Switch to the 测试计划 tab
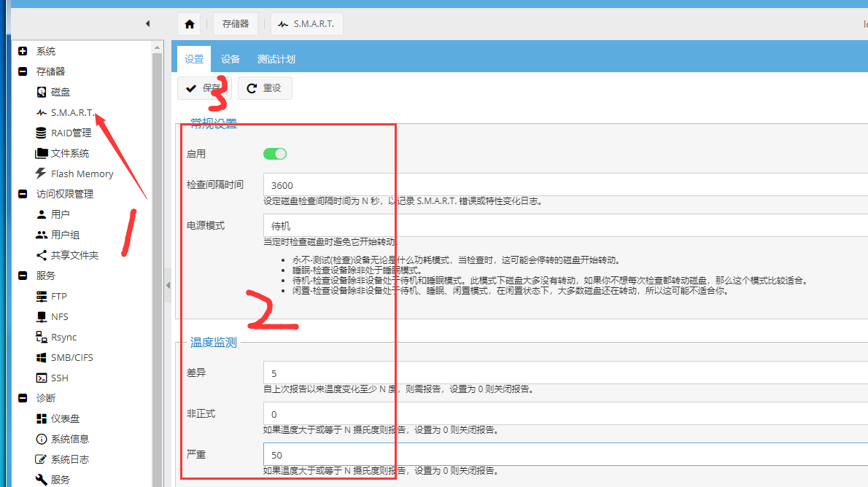The width and height of the screenshot is (868, 487). 276,59
